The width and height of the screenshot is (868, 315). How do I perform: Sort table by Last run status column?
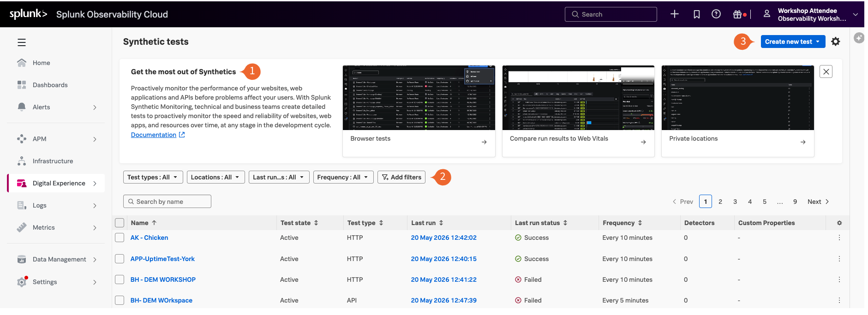[541, 223]
